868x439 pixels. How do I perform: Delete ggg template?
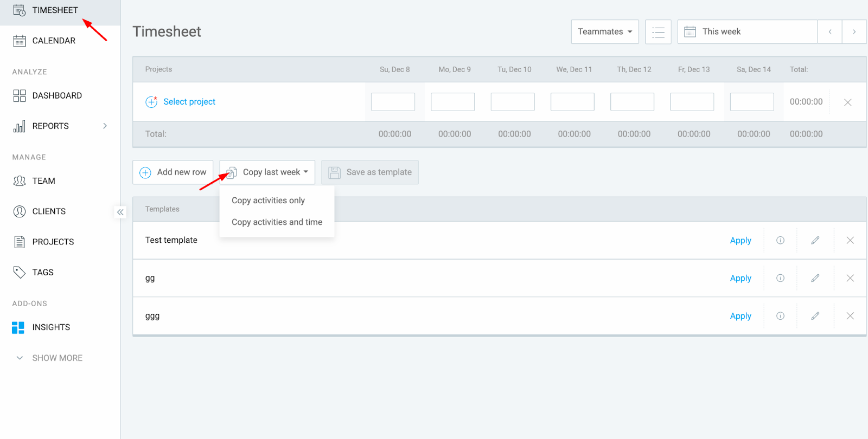[x=850, y=316]
